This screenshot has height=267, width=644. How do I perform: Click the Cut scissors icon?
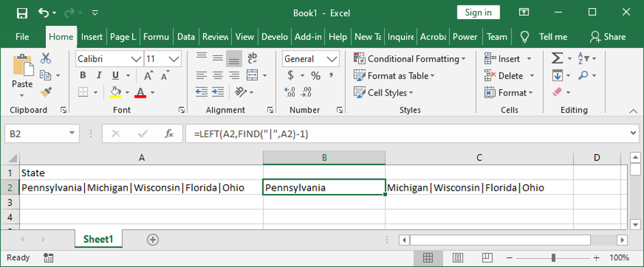coord(46,58)
